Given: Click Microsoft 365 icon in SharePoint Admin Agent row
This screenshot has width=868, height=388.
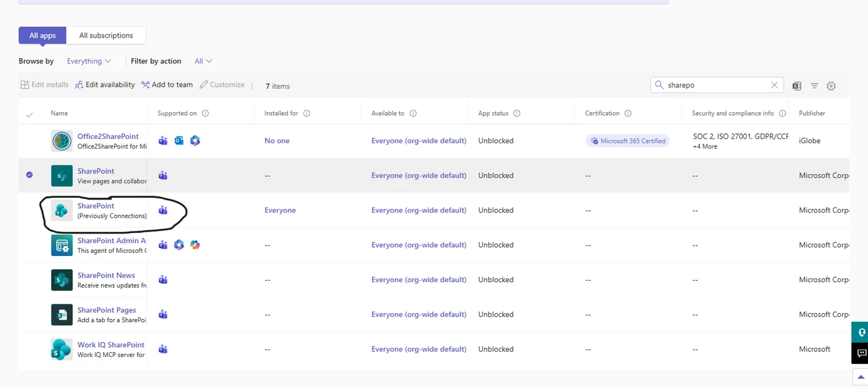Looking at the screenshot, I should point(179,245).
